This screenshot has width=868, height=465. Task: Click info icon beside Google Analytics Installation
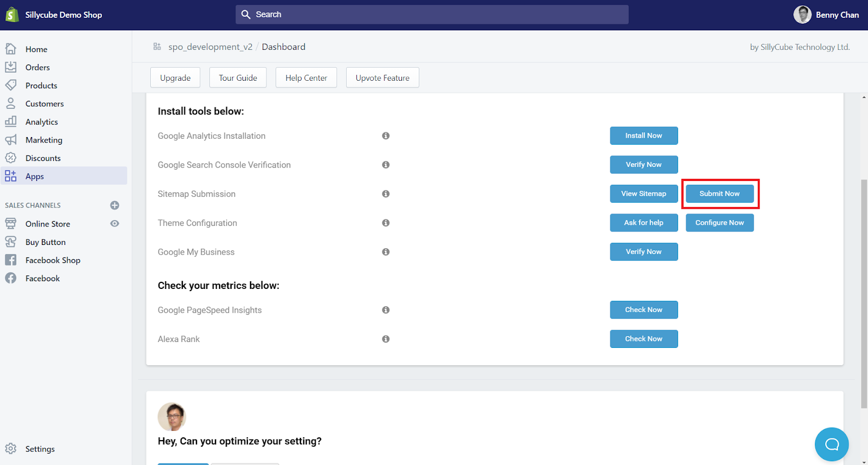point(386,135)
